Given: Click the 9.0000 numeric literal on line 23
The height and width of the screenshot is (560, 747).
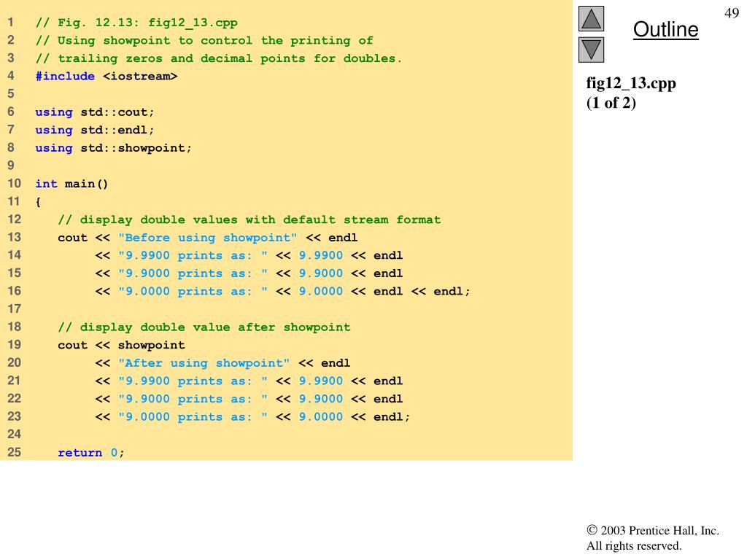Looking at the screenshot, I should pos(321,417).
